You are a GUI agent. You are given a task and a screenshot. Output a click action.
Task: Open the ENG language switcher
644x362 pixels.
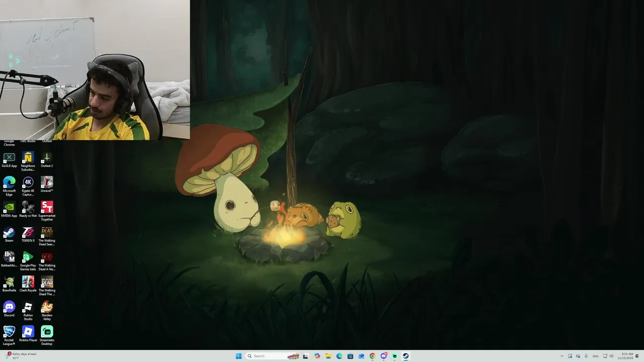point(596,356)
